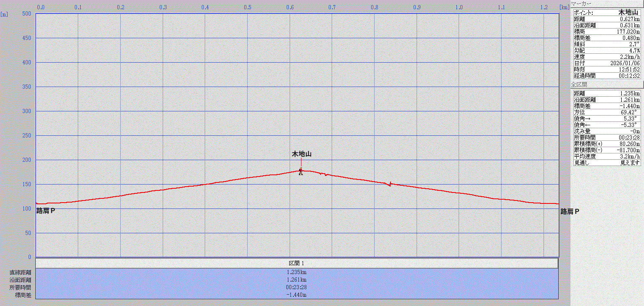The width and height of the screenshot is (644, 306).
Task: Click the red spike on the descending profile line
Action: [390, 184]
